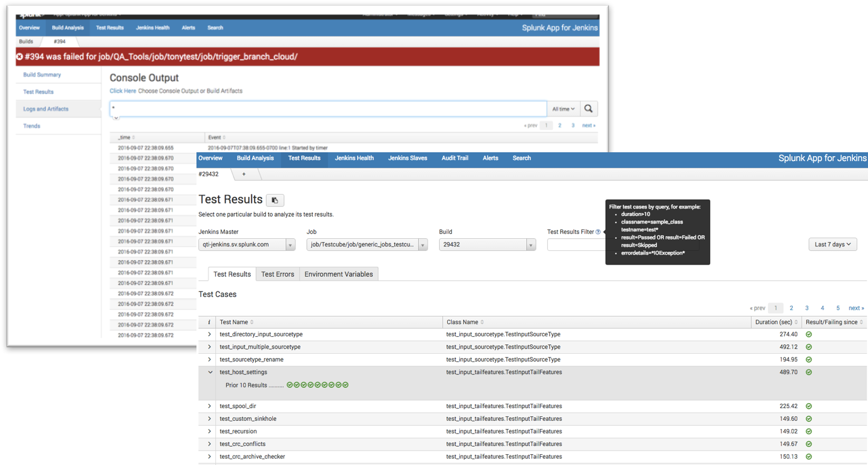Switch to the Test Errors tab
The image size is (868, 465).
point(277,274)
